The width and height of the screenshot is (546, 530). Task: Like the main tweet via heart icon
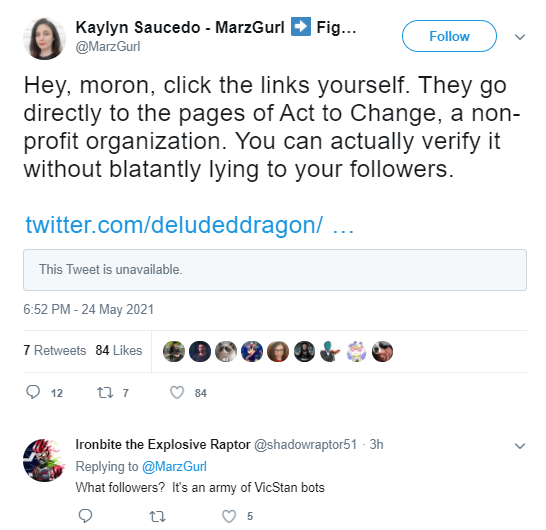tap(177, 393)
